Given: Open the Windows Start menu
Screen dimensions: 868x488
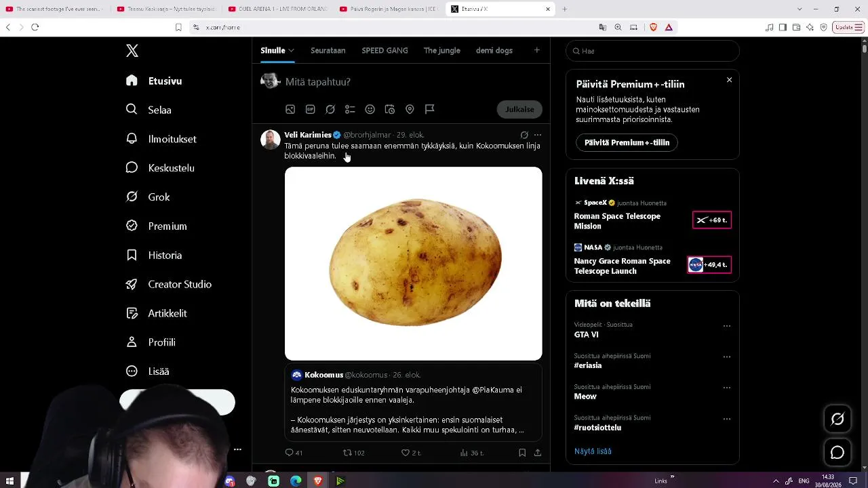Looking at the screenshot, I should tap(9, 481).
